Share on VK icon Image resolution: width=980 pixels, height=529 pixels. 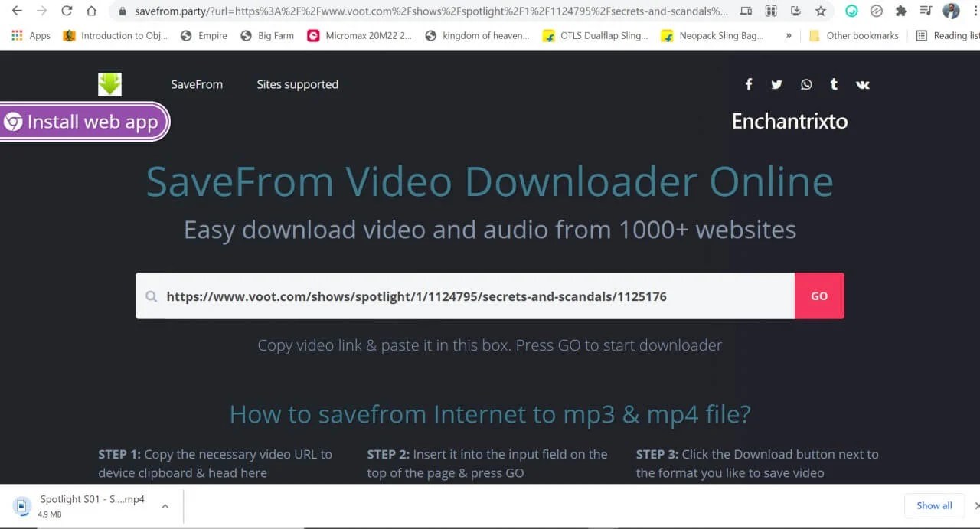click(x=863, y=84)
